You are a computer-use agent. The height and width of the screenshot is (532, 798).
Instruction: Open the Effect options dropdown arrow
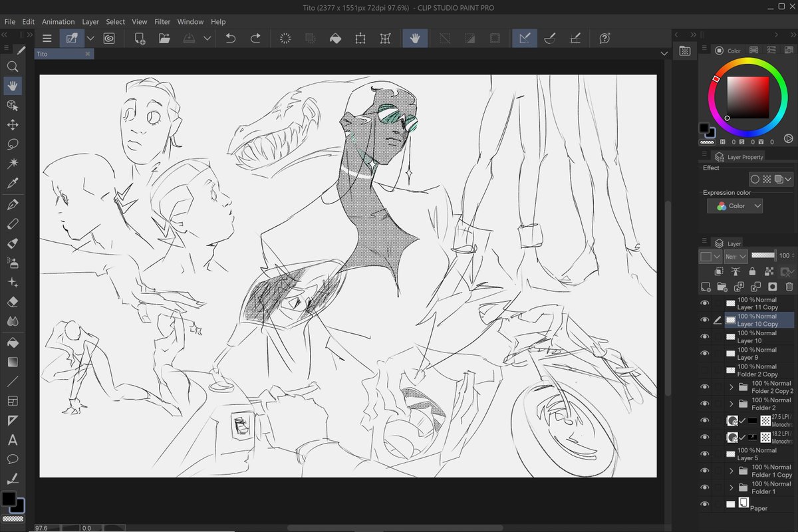(x=789, y=180)
